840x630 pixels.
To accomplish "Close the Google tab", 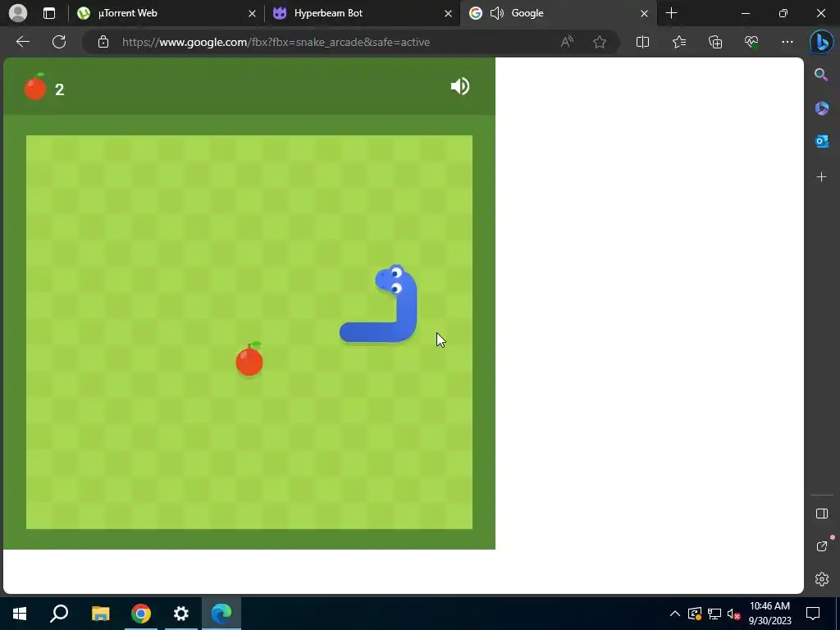I will (644, 13).
